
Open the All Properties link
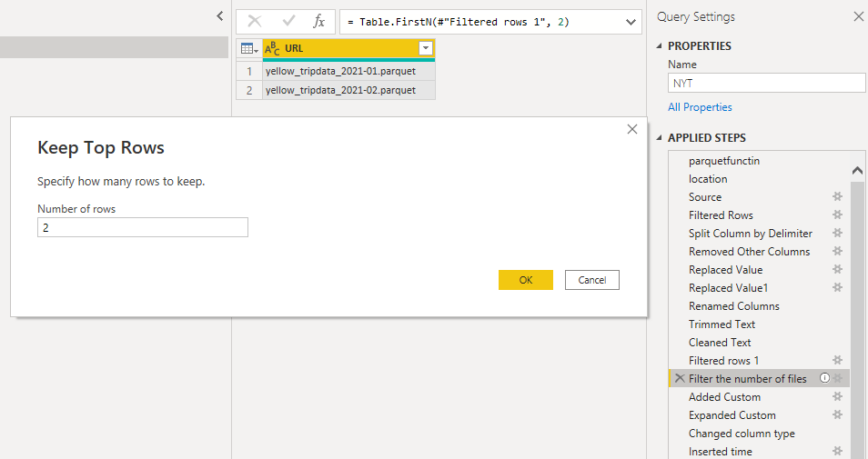(700, 107)
